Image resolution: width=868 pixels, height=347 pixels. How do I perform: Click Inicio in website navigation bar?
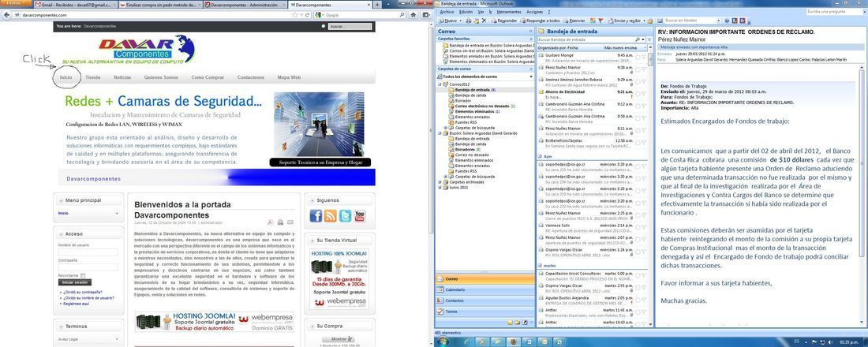(x=65, y=77)
